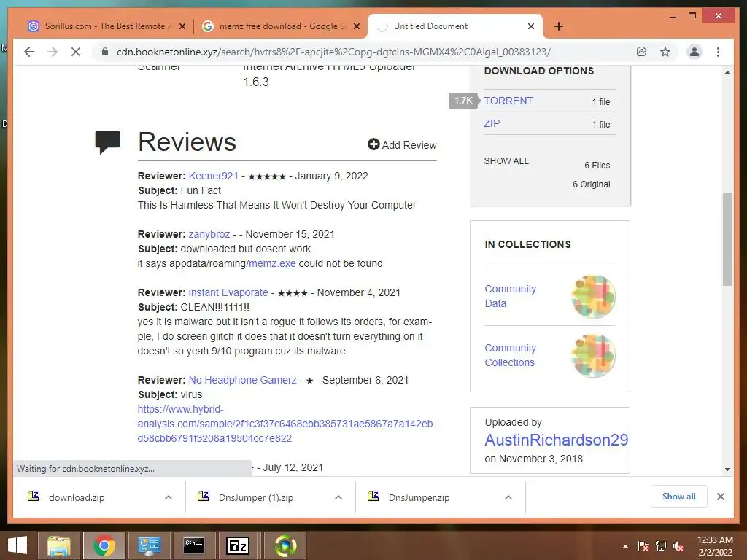Show hidden system tray icons
The height and width of the screenshot is (560, 747).
pyautogui.click(x=625, y=546)
